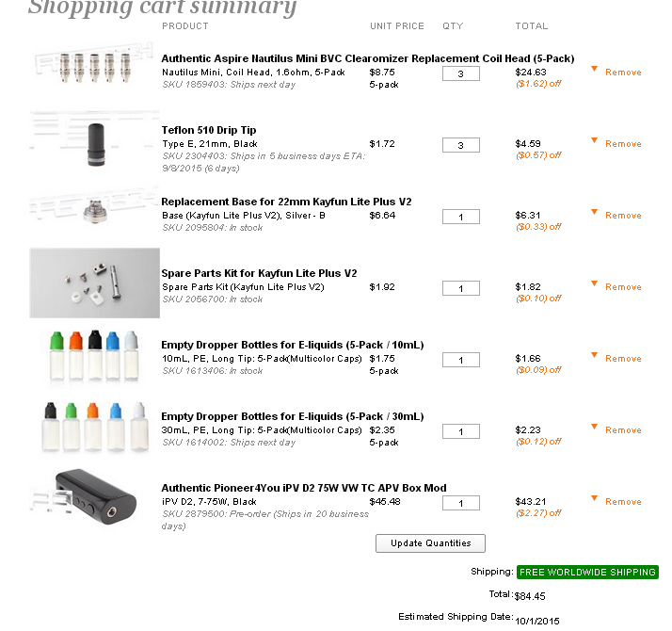Click Update Quantities button

click(x=430, y=543)
